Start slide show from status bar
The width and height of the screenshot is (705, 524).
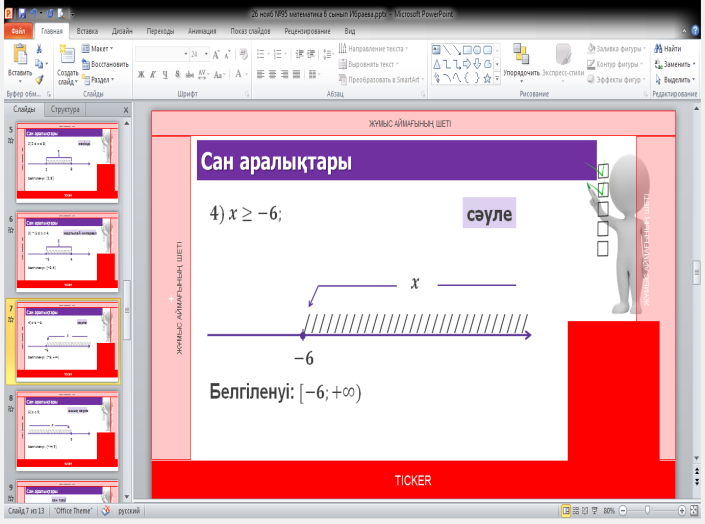point(595,511)
